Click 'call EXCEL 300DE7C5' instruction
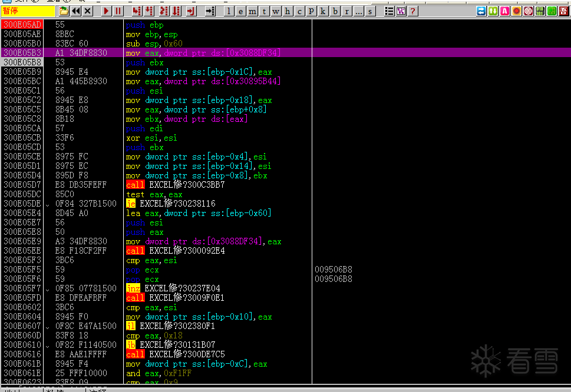Image resolution: width=571 pixels, height=392 pixels. 175,354
